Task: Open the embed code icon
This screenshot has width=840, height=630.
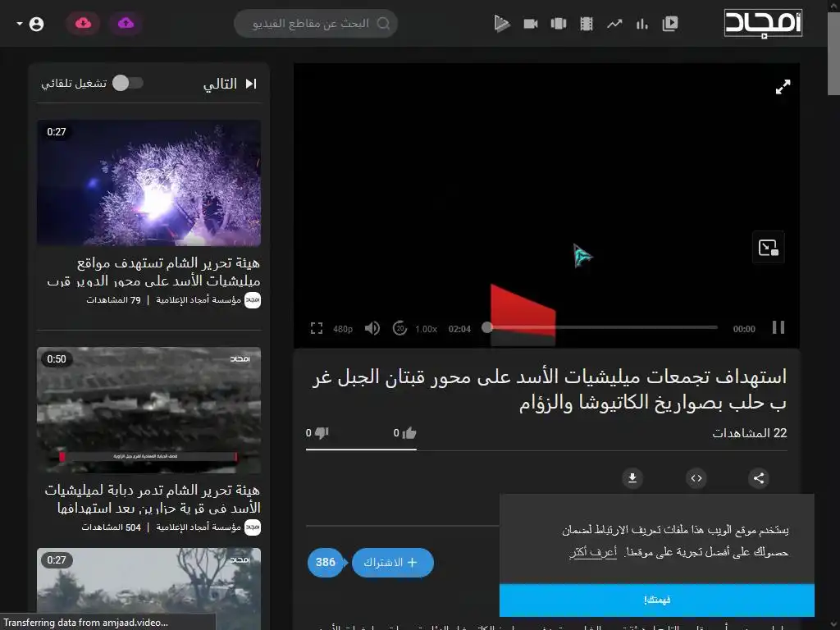Action: click(696, 478)
